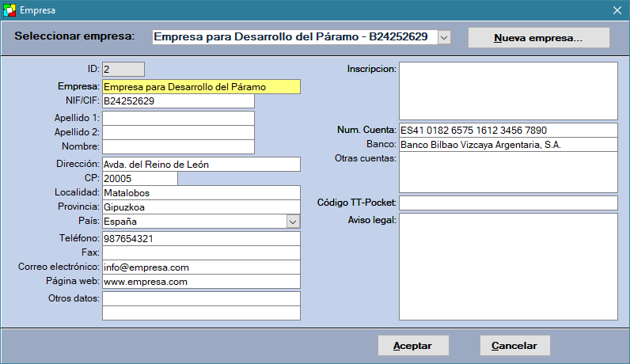Focus the Correo electrónico field
Screen dimensions: 630x364
[201, 267]
